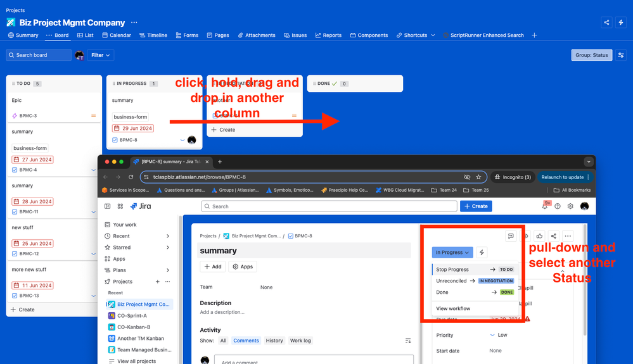
Task: Open the Jira help icon
Action: 558,206
